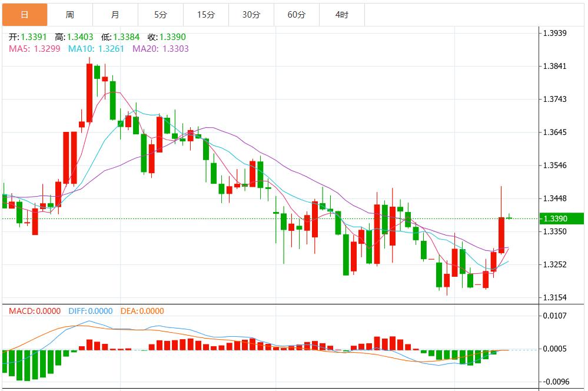This screenshot has width=588, height=391.
Task: Click the MA20 moving average label
Action: [x=160, y=49]
